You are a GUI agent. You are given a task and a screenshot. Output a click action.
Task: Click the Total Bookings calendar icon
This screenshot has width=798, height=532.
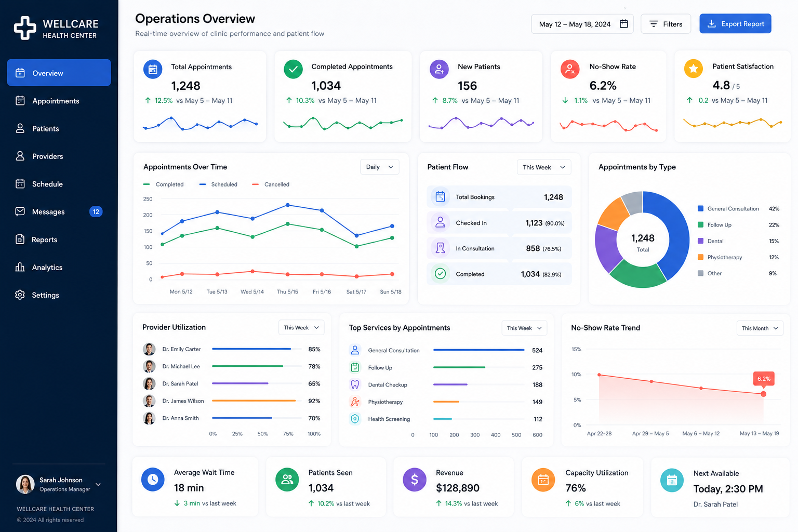click(x=440, y=197)
